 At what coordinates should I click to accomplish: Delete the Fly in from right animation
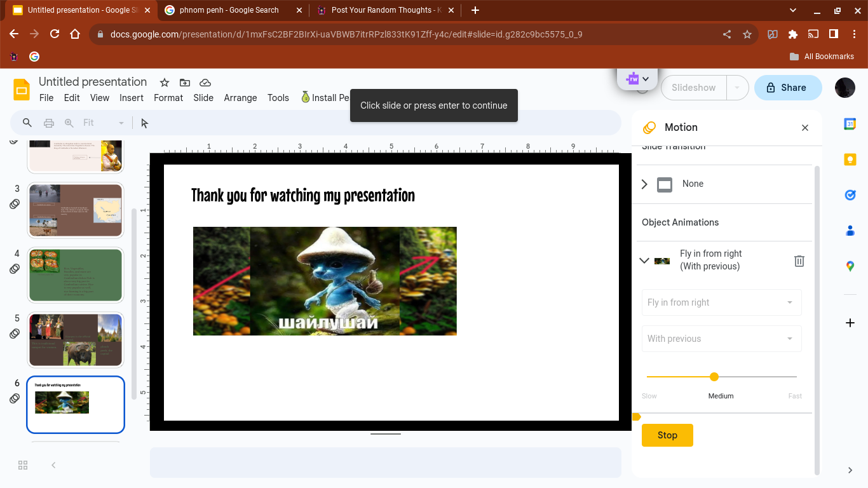tap(799, 261)
